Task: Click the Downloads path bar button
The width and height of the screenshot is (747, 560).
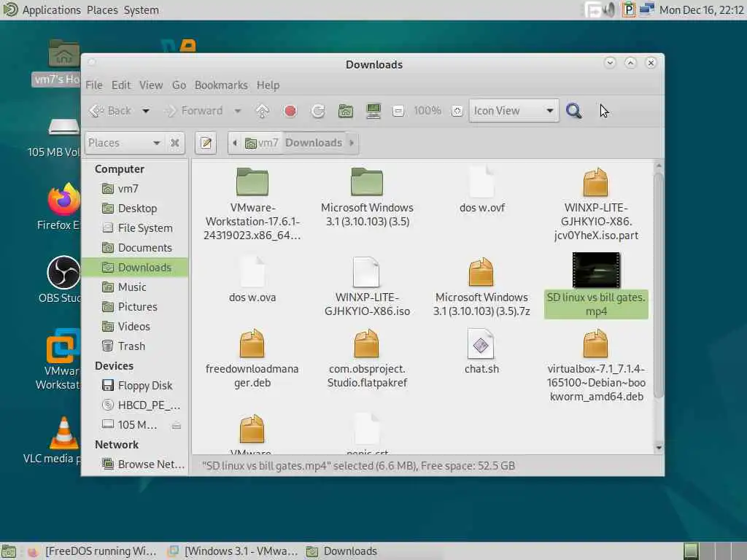Action: pyautogui.click(x=314, y=143)
